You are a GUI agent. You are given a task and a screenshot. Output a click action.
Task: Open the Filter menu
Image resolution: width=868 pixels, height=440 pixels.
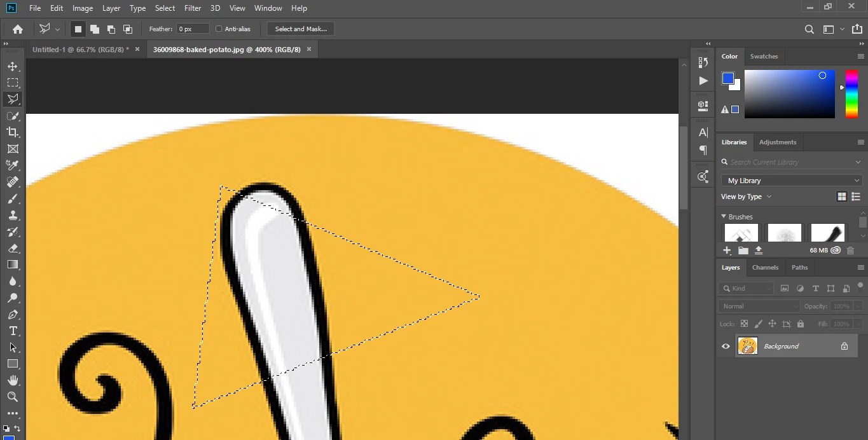pyautogui.click(x=193, y=8)
